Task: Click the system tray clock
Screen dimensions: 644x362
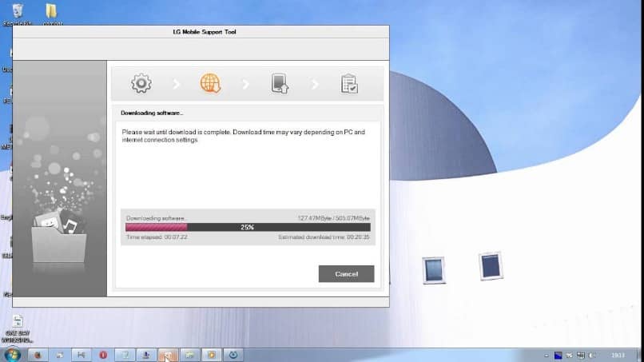Action: [618, 356]
